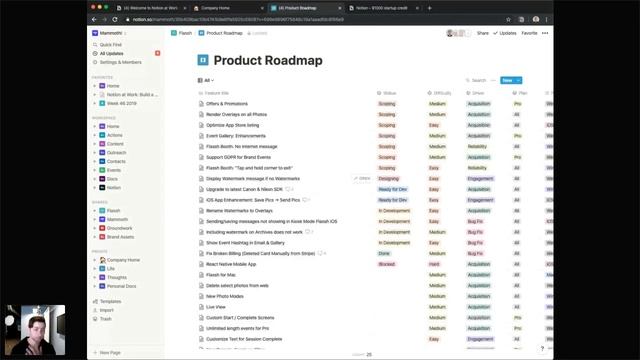The image size is (640, 360).
Task: Expand the Life private page toggle
Action: click(x=95, y=269)
